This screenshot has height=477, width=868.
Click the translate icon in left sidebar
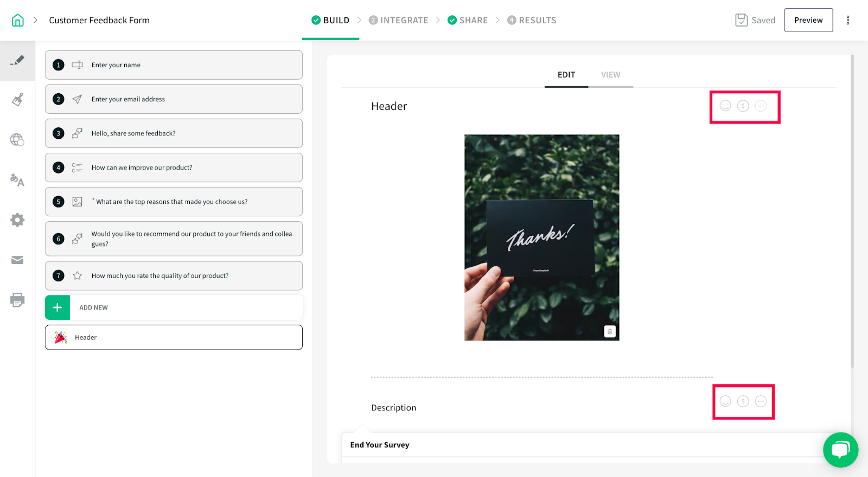pyautogui.click(x=17, y=180)
